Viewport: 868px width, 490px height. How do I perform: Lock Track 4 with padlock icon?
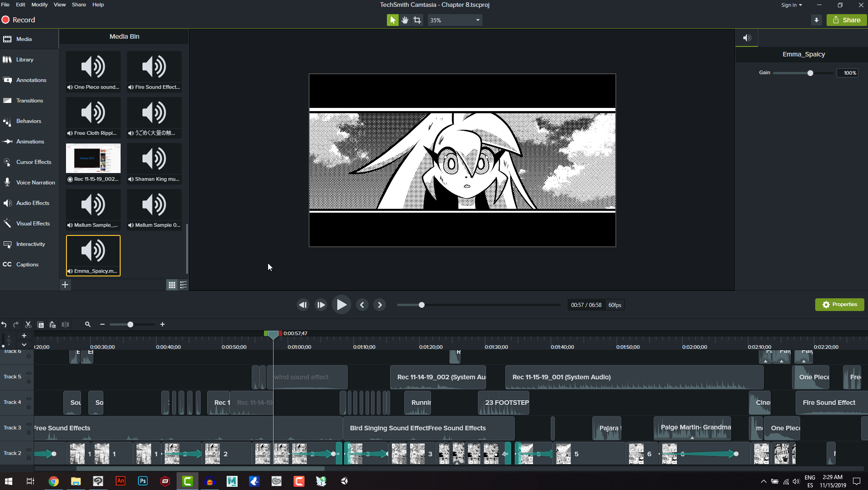[x=29, y=406]
